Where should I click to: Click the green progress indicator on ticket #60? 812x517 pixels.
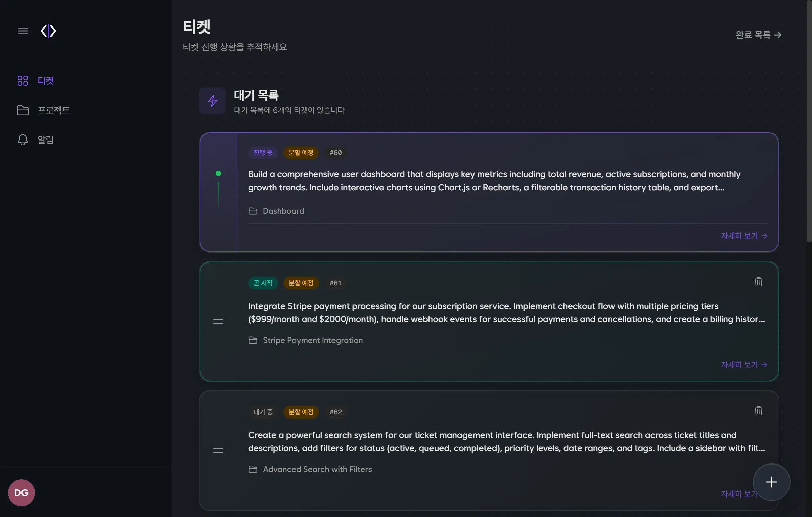click(219, 173)
